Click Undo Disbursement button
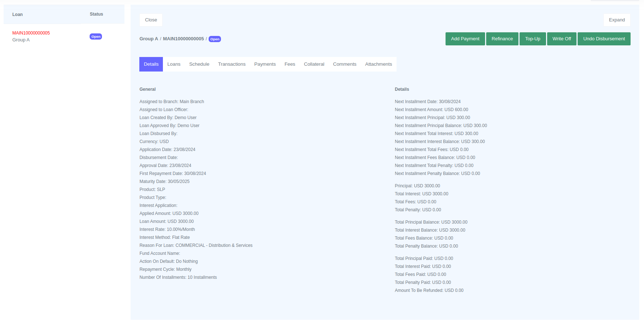This screenshot has width=644, height=322. tap(604, 39)
